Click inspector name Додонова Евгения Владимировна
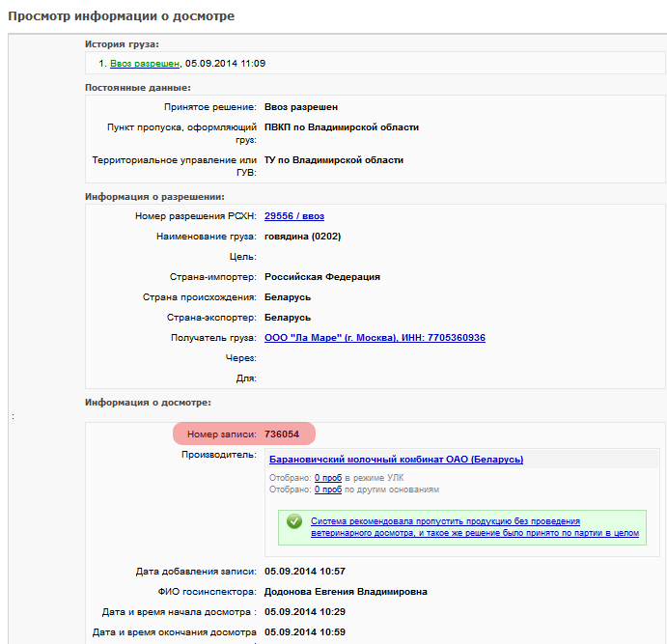 pyautogui.click(x=346, y=592)
